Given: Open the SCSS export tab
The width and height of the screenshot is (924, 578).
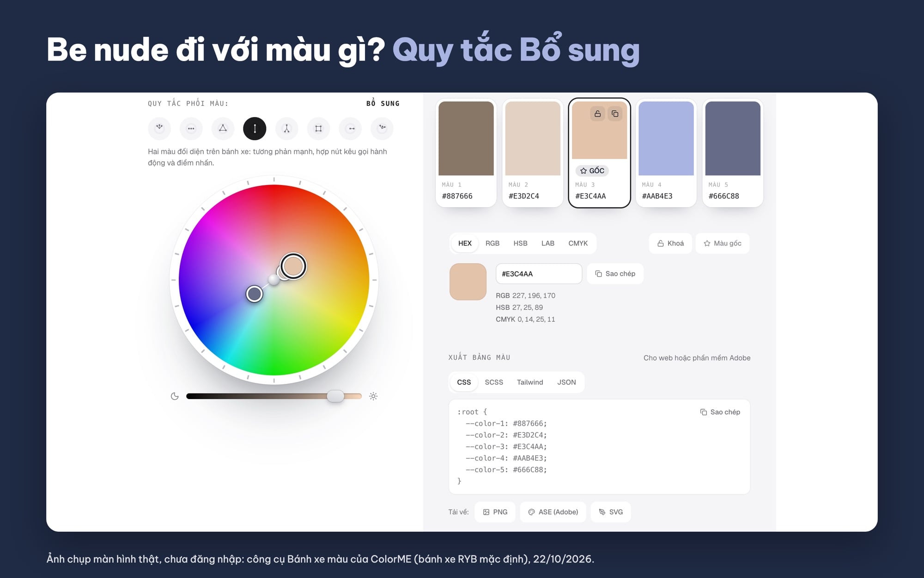Looking at the screenshot, I should click(x=494, y=382).
